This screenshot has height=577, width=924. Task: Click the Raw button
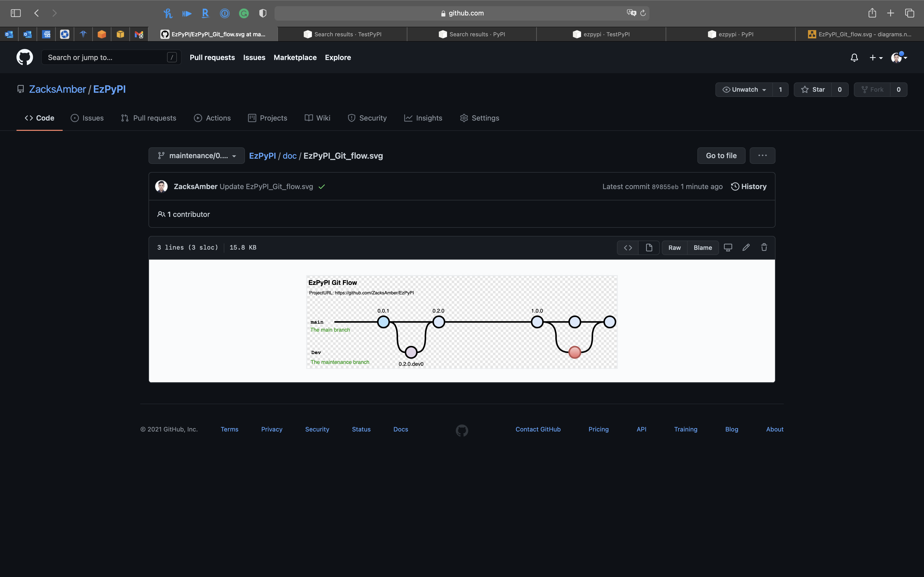point(674,248)
